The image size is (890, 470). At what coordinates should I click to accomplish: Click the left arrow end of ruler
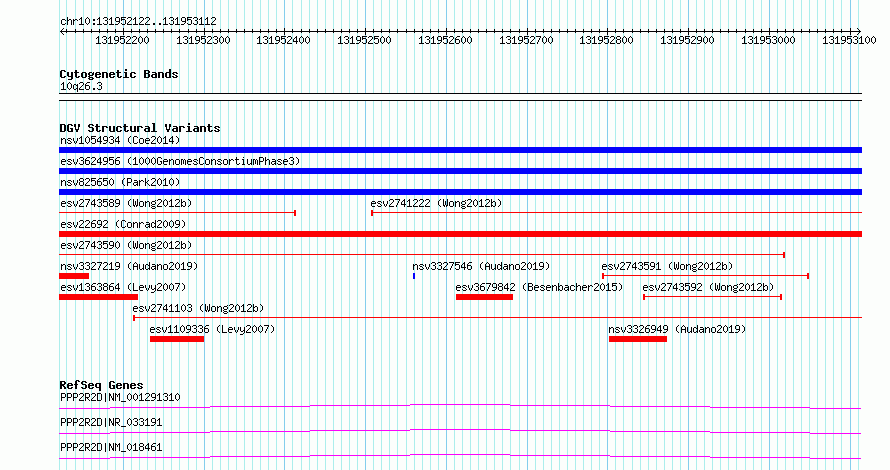[62, 31]
